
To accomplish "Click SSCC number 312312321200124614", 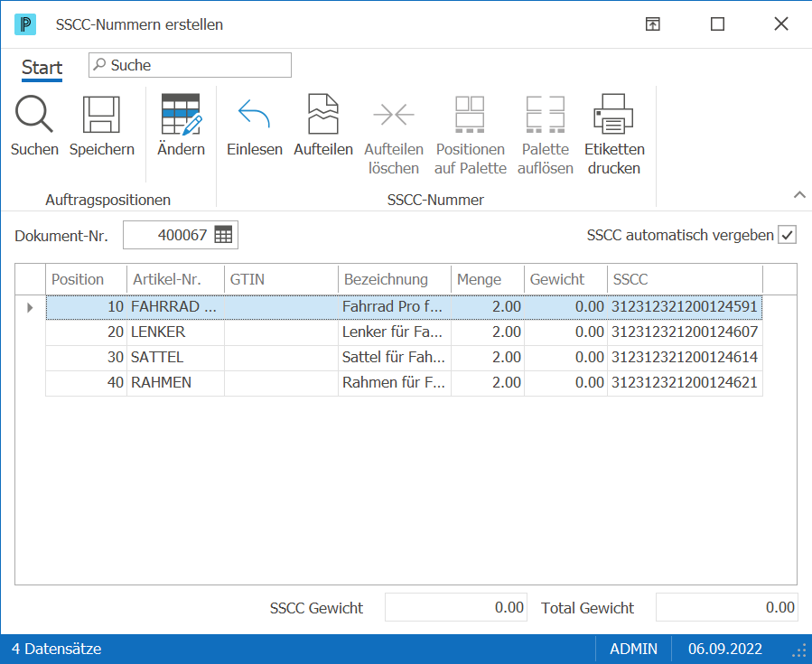I will point(685,358).
